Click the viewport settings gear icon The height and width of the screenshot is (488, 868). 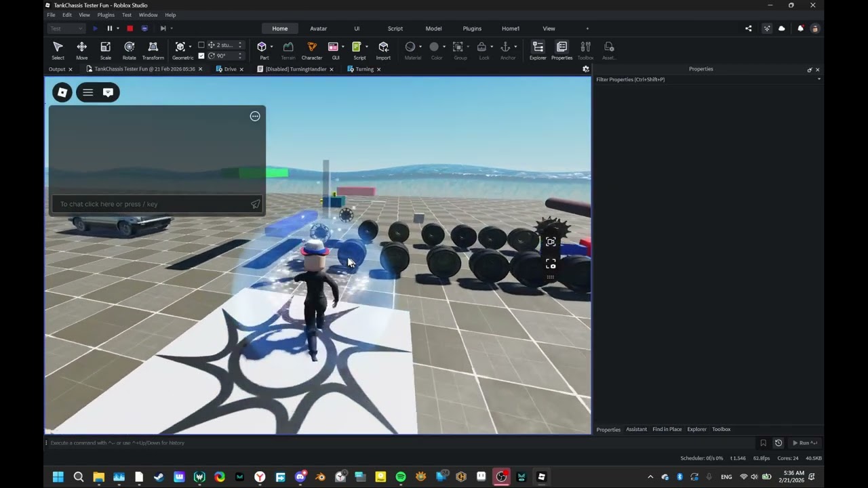586,69
